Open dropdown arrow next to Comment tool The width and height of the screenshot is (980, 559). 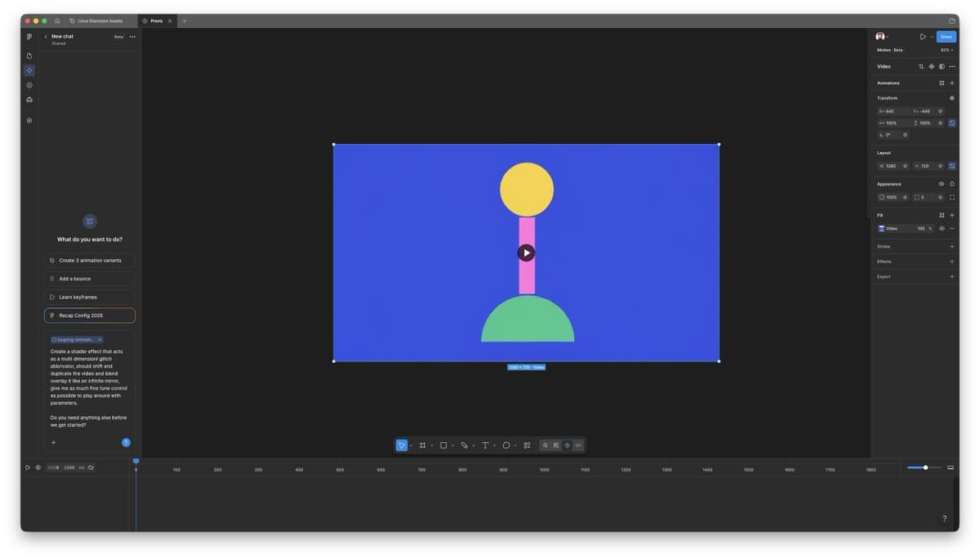tap(515, 446)
